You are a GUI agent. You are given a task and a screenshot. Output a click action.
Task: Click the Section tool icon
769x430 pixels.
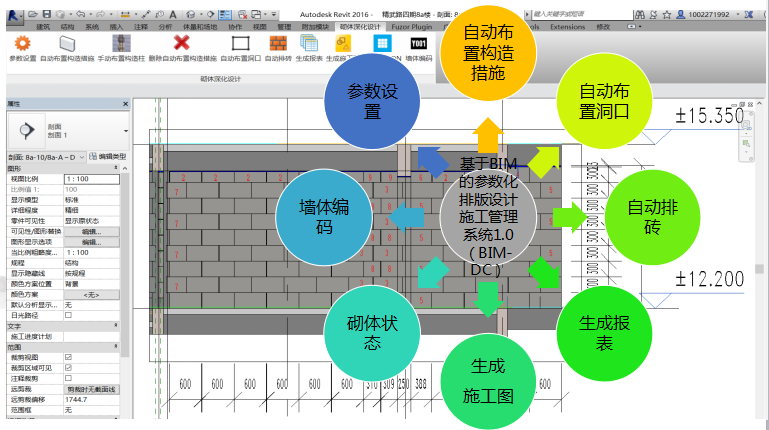point(211,15)
